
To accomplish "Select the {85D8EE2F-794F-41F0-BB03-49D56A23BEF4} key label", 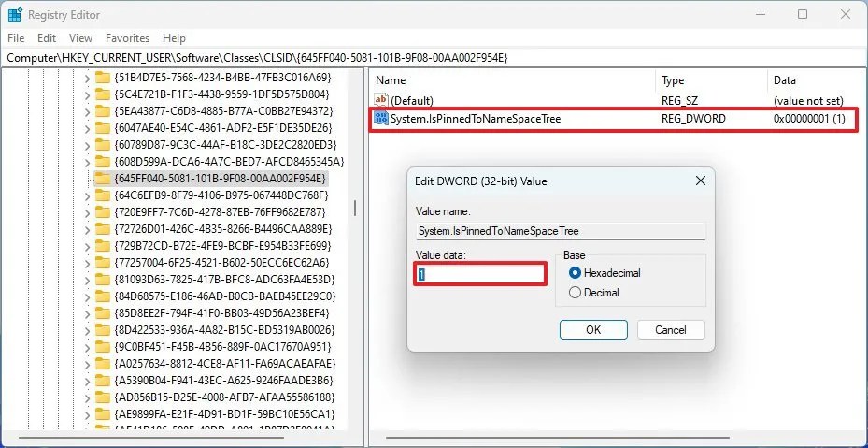I will (x=221, y=312).
